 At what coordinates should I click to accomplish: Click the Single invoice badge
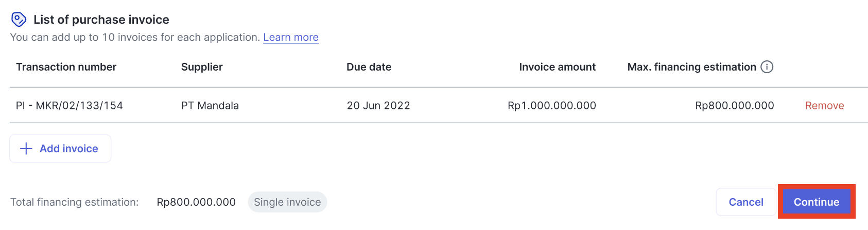pos(287,202)
